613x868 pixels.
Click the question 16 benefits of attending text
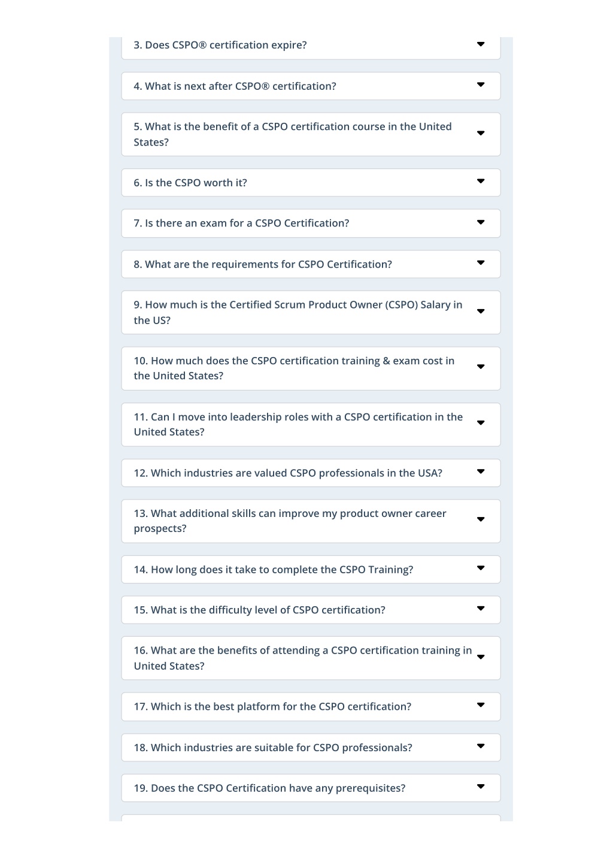(303, 658)
